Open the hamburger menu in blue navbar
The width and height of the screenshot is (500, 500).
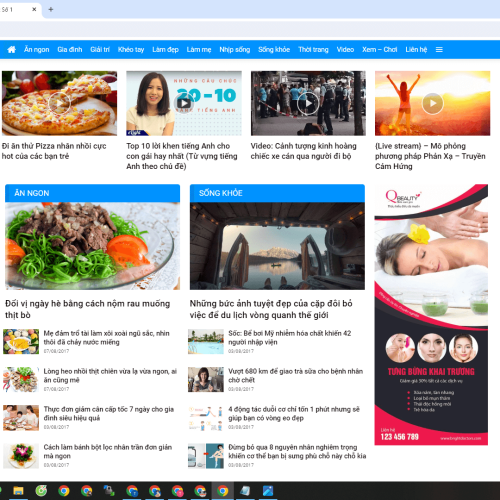[439, 50]
